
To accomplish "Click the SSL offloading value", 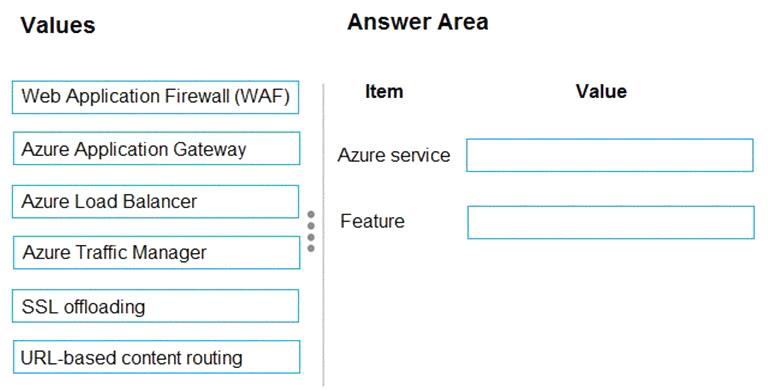I will pos(155,306).
